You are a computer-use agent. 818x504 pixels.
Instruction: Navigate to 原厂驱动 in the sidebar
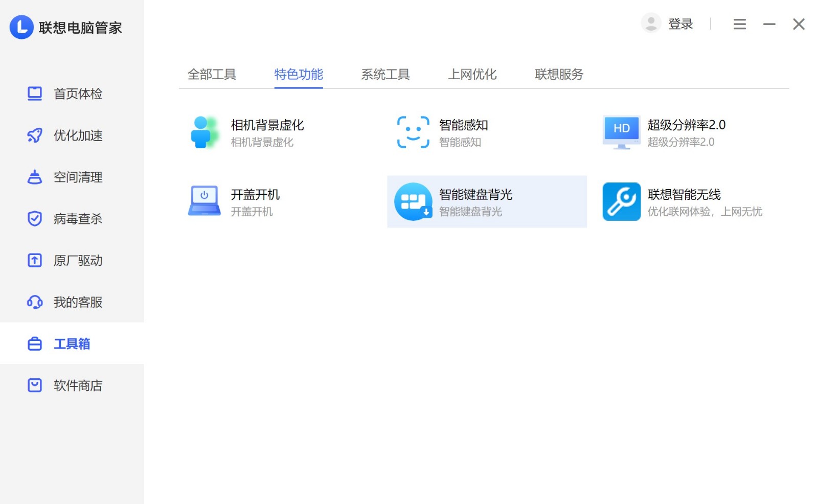point(72,260)
